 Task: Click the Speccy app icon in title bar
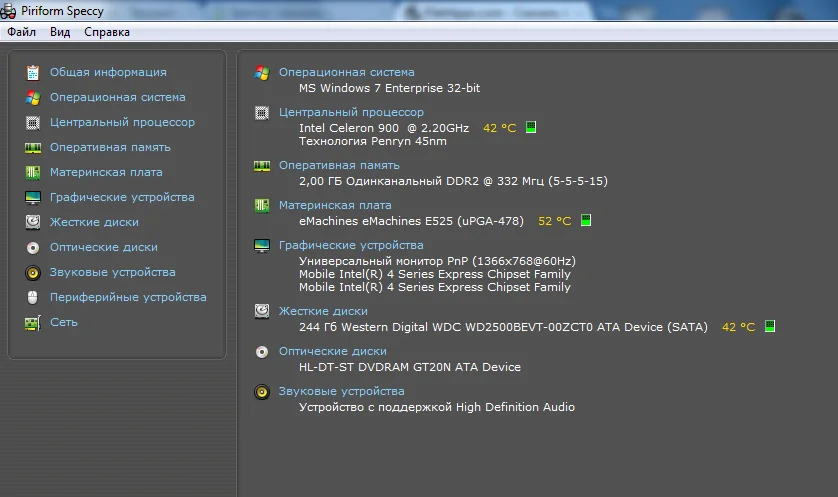click(8, 11)
